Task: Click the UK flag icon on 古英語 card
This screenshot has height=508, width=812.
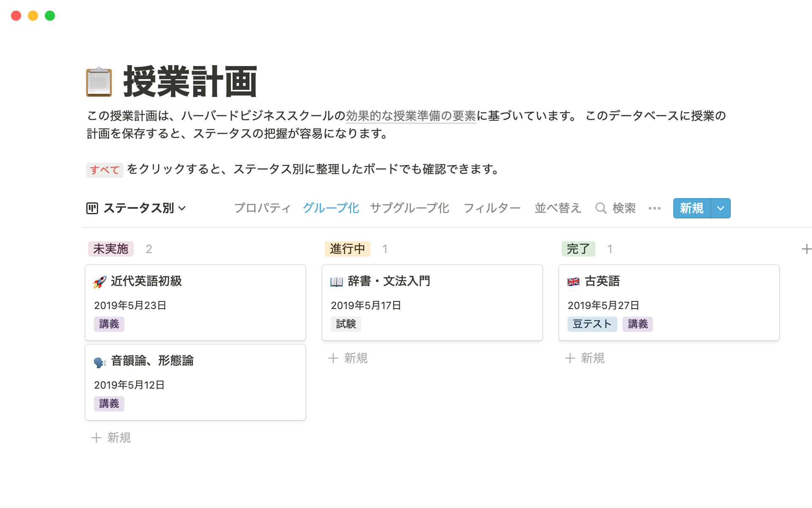Action: pos(573,282)
